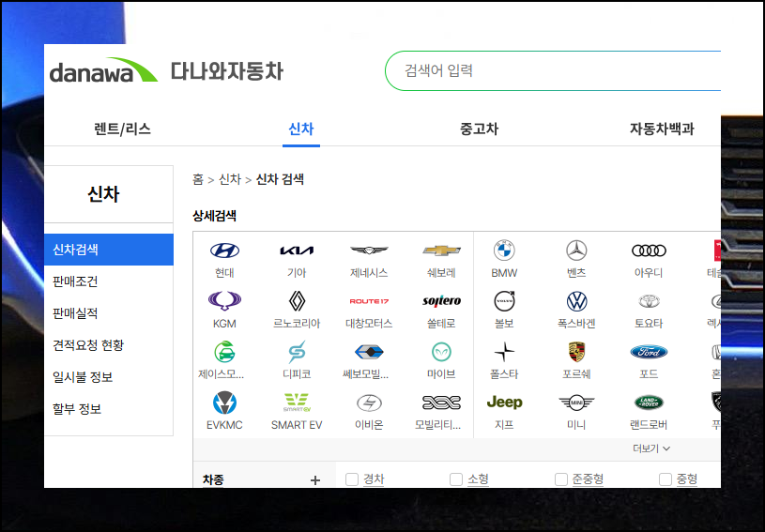The height and width of the screenshot is (532, 765).
Task: Click the 신차 sidebar heading
Action: point(103,194)
